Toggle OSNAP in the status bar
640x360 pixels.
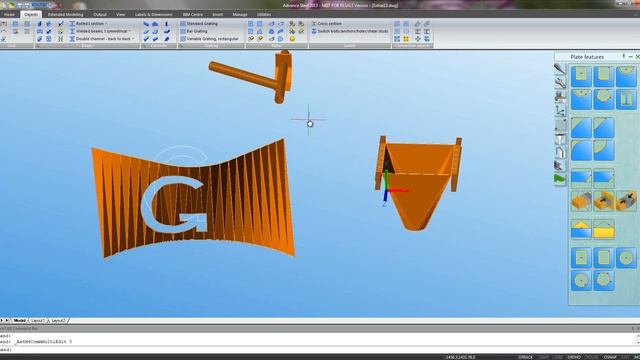[x=609, y=357]
